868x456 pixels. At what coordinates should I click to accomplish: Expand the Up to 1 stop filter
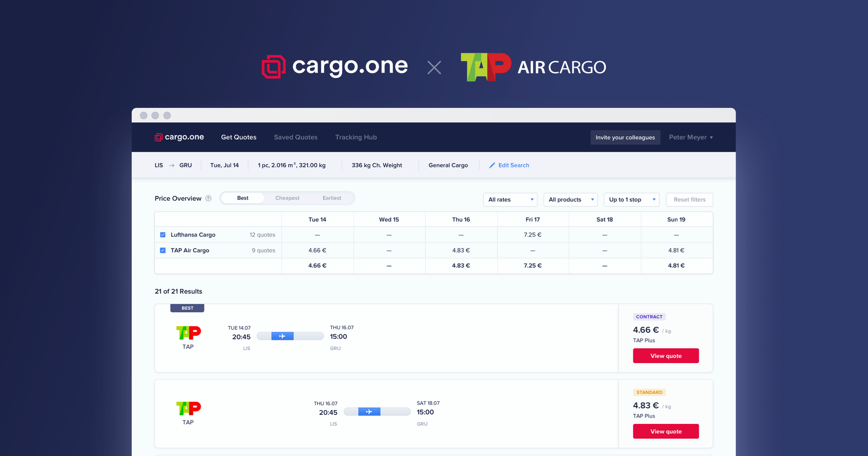click(x=631, y=199)
